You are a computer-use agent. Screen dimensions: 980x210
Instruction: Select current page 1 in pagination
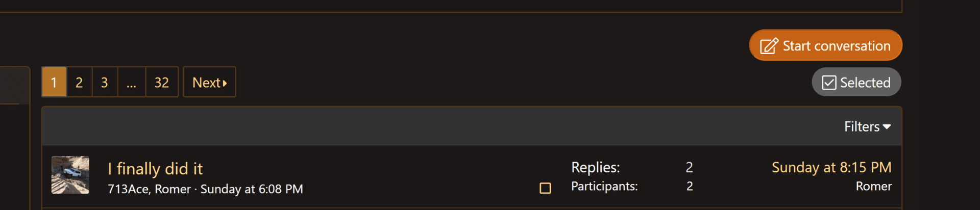pos(54,82)
